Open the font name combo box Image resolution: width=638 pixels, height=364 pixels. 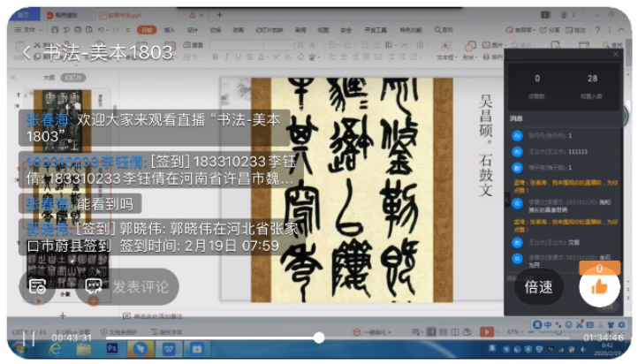pyautogui.click(x=237, y=44)
